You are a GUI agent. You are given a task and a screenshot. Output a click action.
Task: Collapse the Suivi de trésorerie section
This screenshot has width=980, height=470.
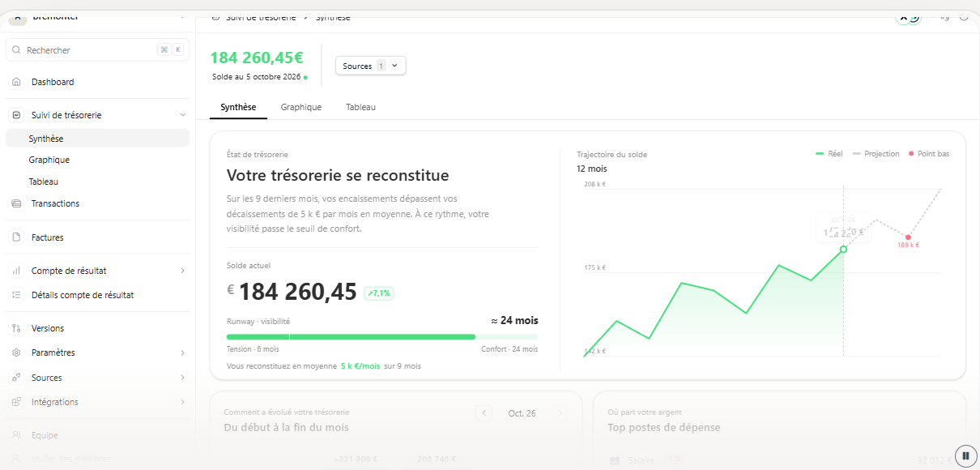pyautogui.click(x=182, y=115)
